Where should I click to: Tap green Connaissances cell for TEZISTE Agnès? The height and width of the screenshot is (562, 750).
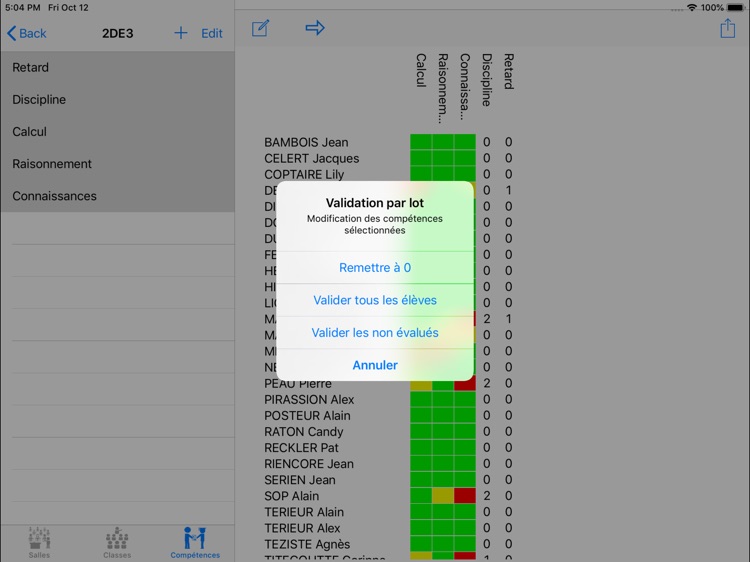pyautogui.click(x=465, y=544)
